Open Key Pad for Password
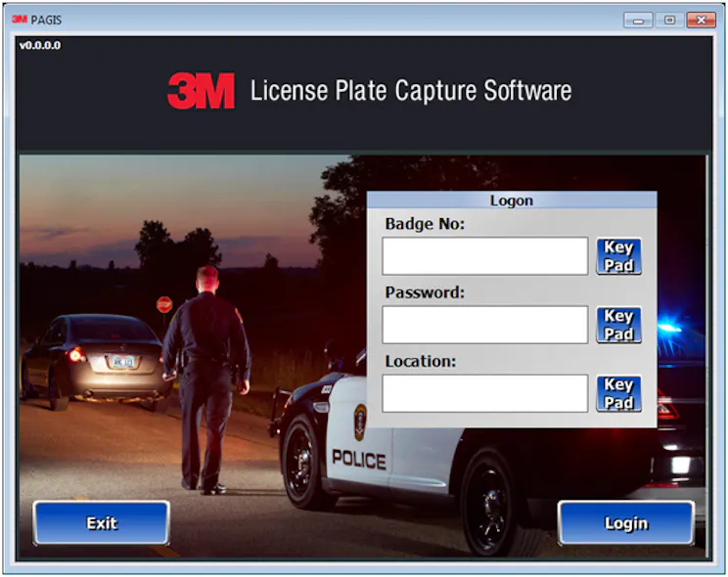The image size is (728, 577). [618, 325]
